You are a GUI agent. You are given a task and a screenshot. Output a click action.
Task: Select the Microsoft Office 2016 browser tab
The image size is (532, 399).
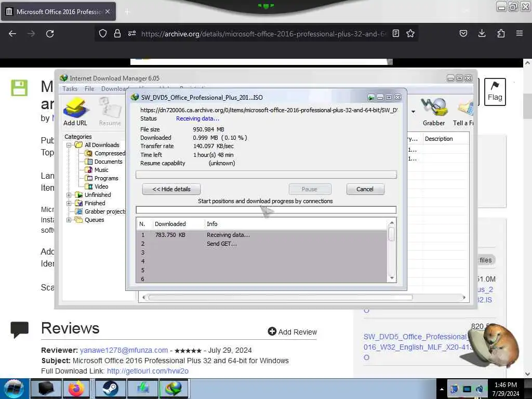click(58, 12)
